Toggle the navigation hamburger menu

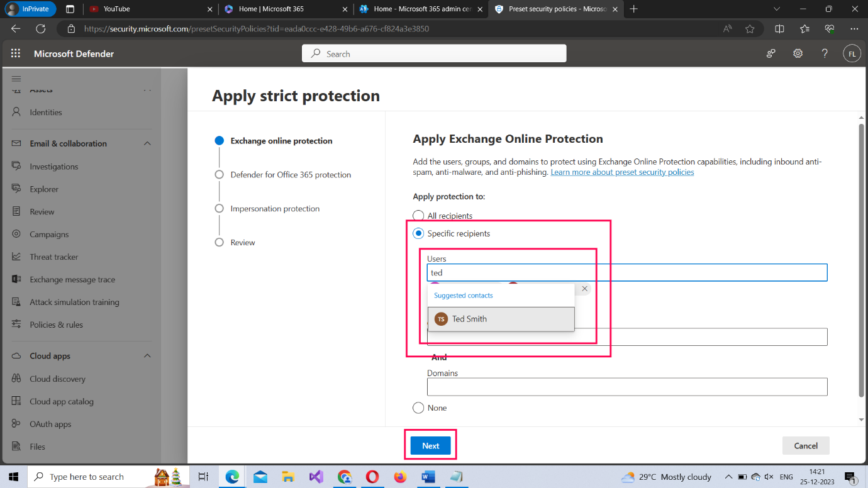(16, 79)
